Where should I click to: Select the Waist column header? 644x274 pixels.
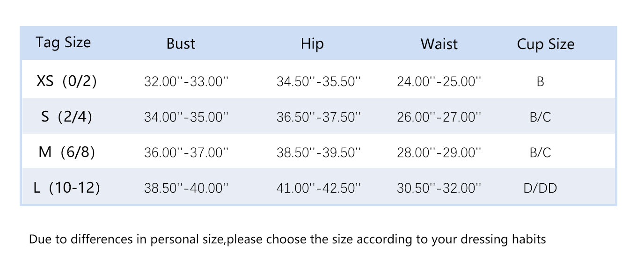coord(439,44)
